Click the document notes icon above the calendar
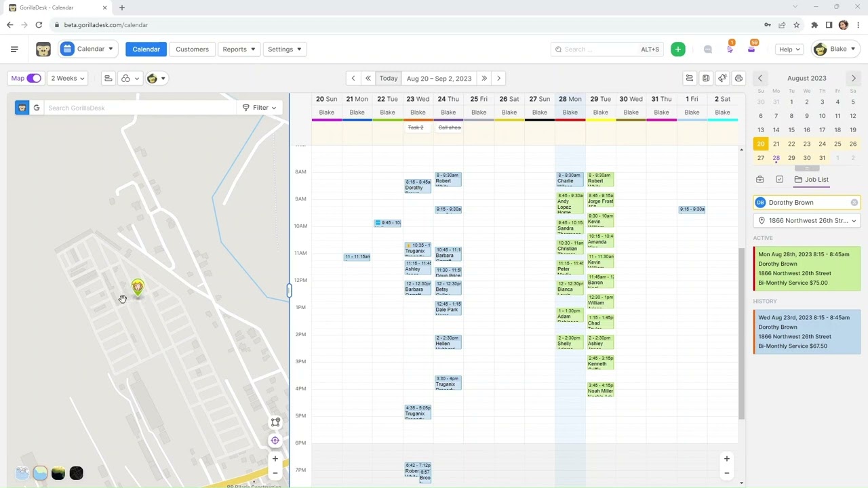The width and height of the screenshot is (868, 488). (706, 78)
